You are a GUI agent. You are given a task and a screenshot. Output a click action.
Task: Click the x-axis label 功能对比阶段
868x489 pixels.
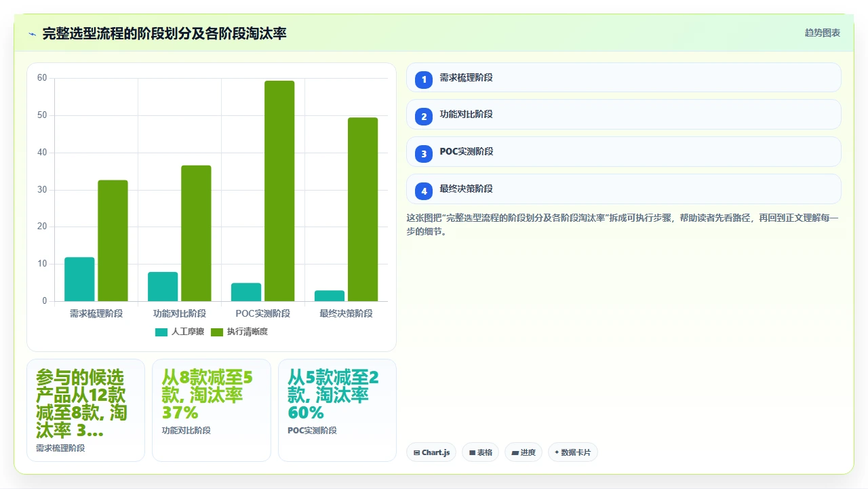point(180,313)
